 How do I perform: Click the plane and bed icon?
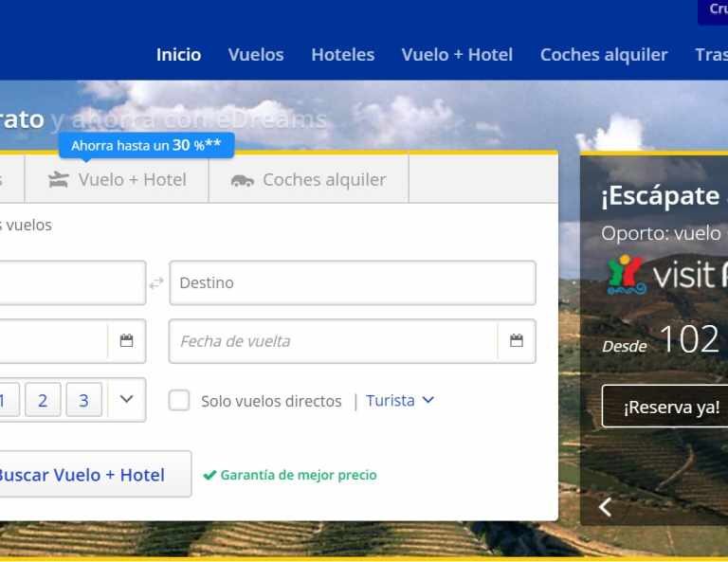[59, 180]
